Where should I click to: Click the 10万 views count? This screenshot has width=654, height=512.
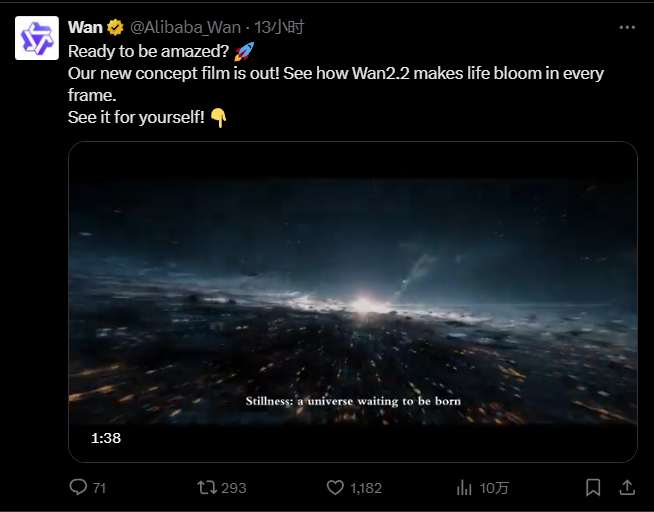494,488
